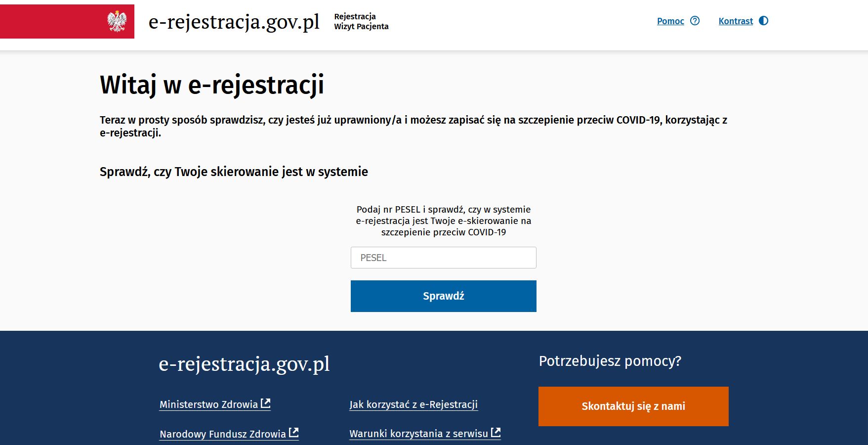Click the Rejestracja Wizyt Pacjenta header text

pos(361,21)
